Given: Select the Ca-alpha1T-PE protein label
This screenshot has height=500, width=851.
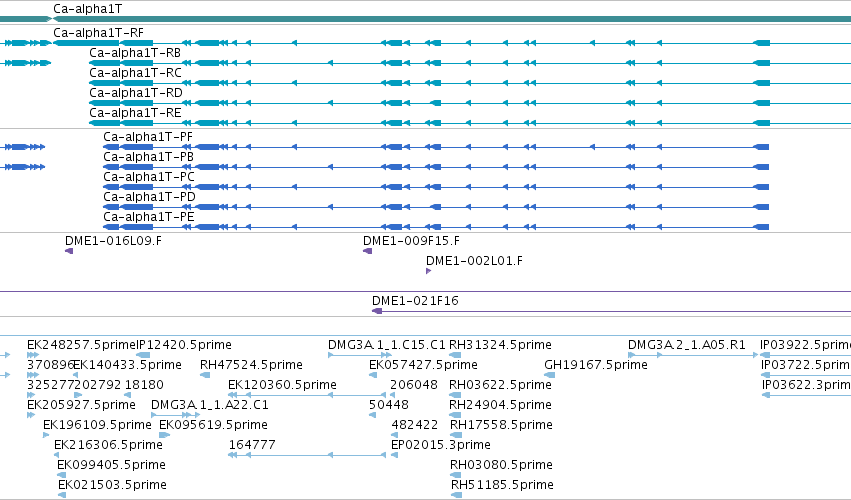Looking at the screenshot, I should 149,217.
